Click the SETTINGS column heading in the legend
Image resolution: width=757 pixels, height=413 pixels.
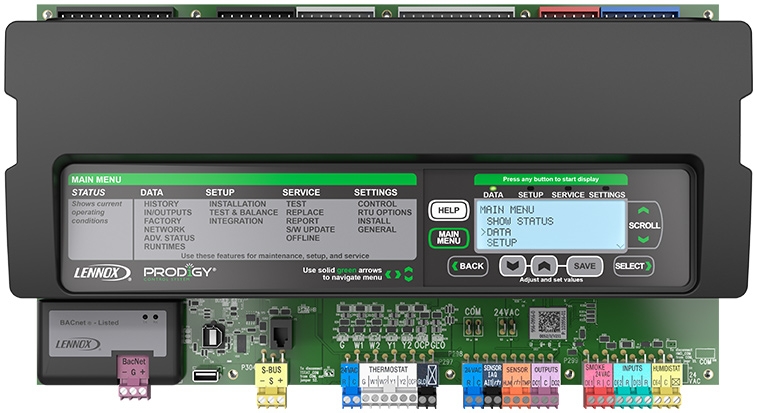[x=376, y=192]
